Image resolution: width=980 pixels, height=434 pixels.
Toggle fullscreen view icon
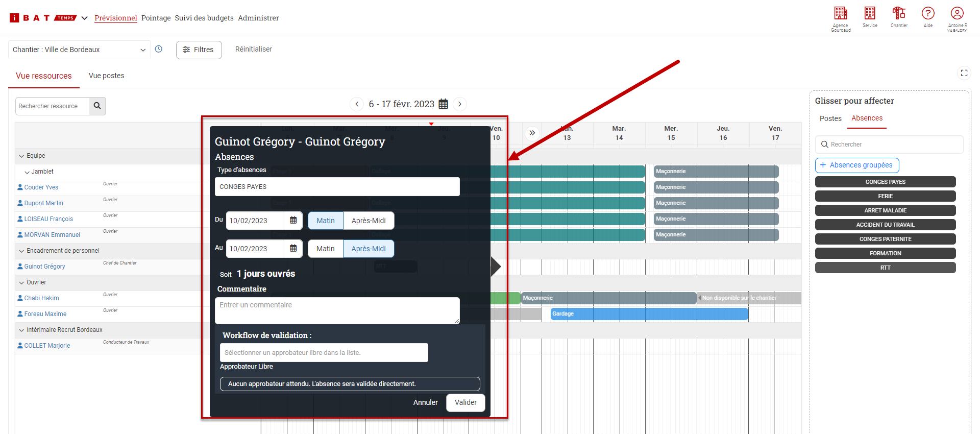964,73
